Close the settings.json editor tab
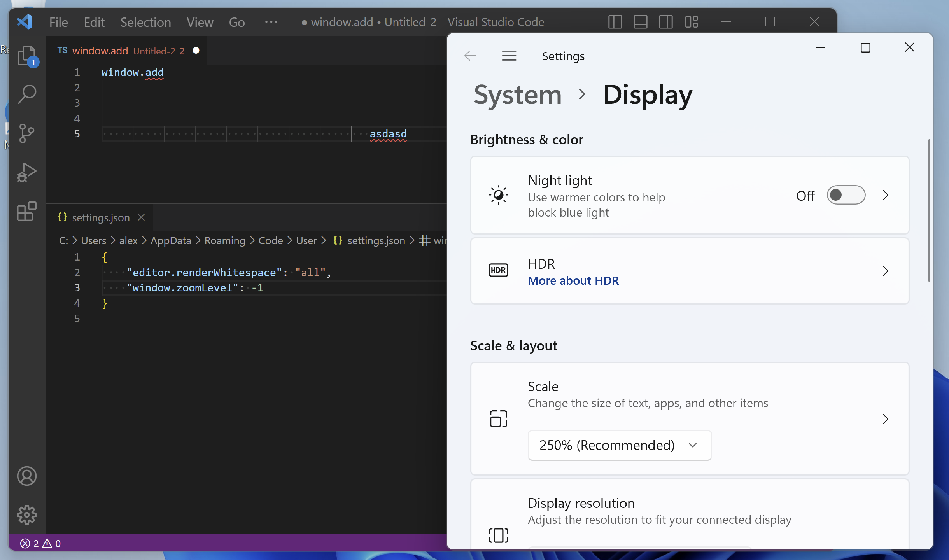 pyautogui.click(x=141, y=218)
